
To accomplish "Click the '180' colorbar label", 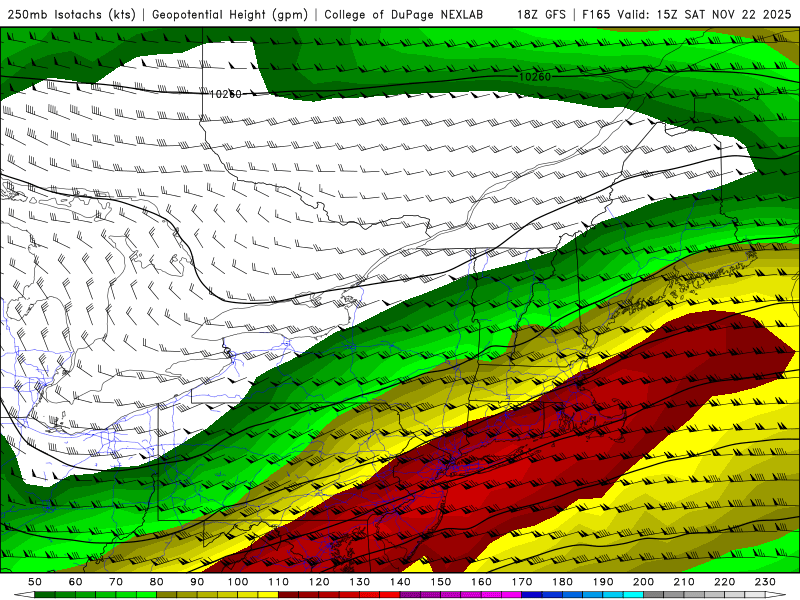I will pyautogui.click(x=562, y=582).
